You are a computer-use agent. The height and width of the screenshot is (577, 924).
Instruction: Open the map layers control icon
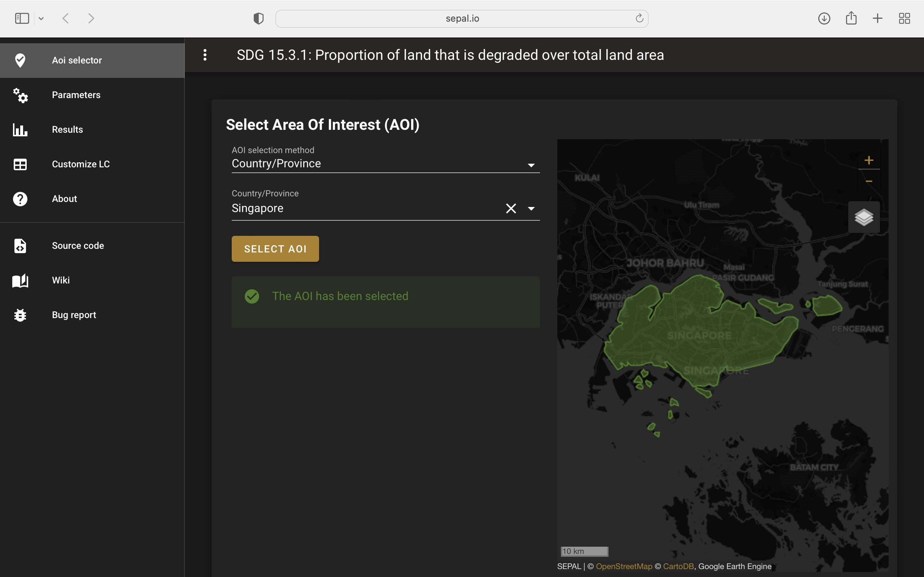[x=864, y=217]
